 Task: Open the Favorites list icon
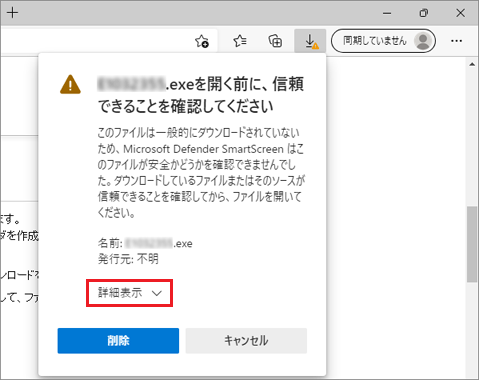240,41
